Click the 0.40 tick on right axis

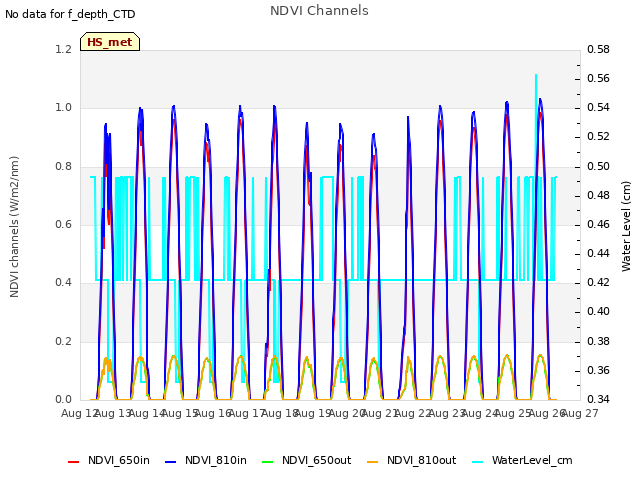(x=598, y=311)
